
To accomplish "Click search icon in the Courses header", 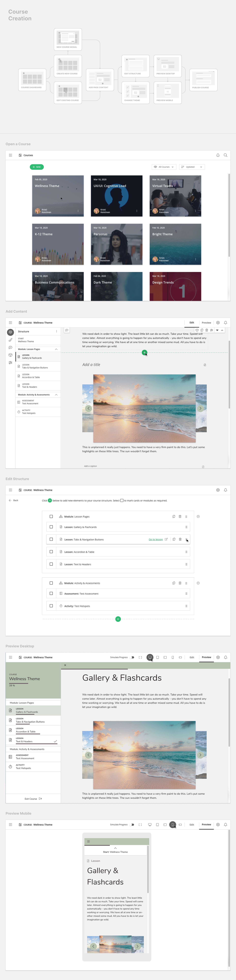I will coord(225,155).
